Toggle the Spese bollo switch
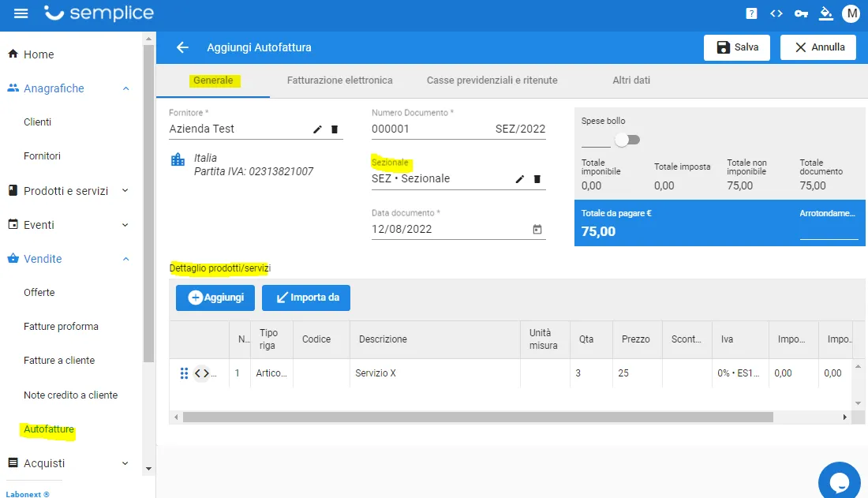This screenshot has width=868, height=498. 627,140
